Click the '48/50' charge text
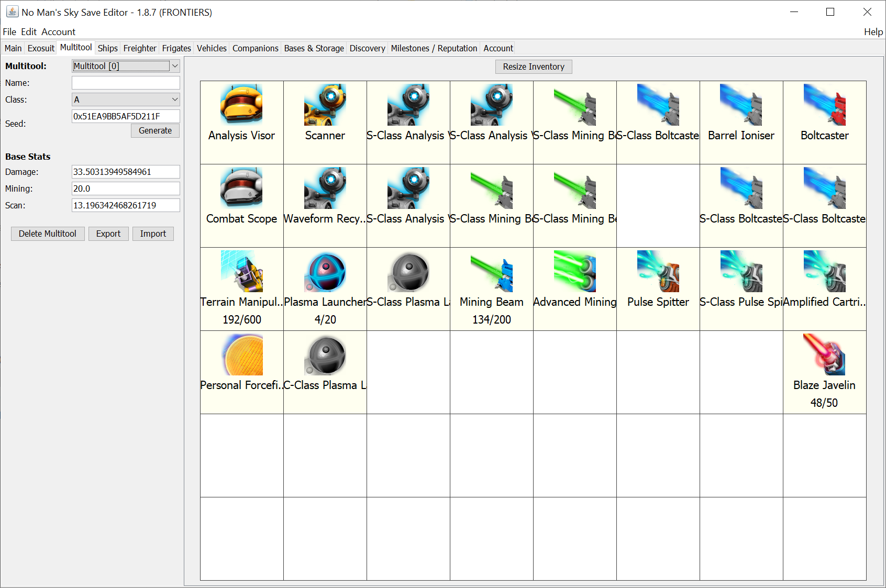This screenshot has width=886, height=588. tap(824, 403)
